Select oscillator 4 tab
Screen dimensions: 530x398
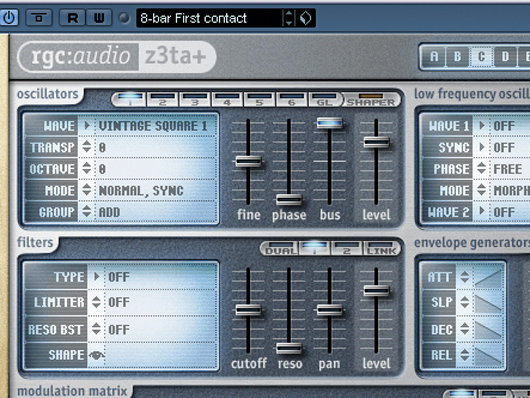pos(227,99)
